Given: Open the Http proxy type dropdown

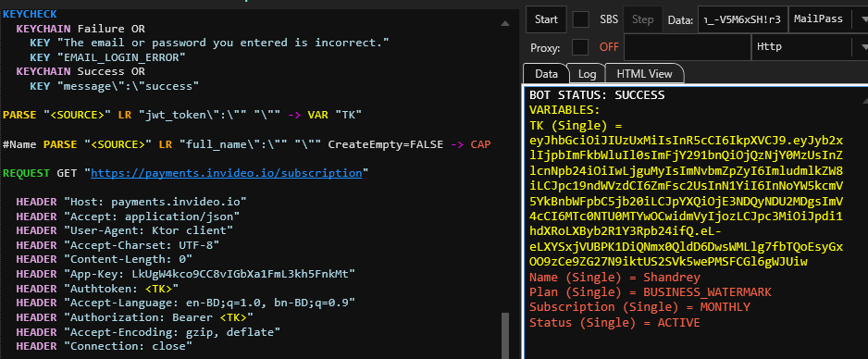Looking at the screenshot, I should [809, 47].
